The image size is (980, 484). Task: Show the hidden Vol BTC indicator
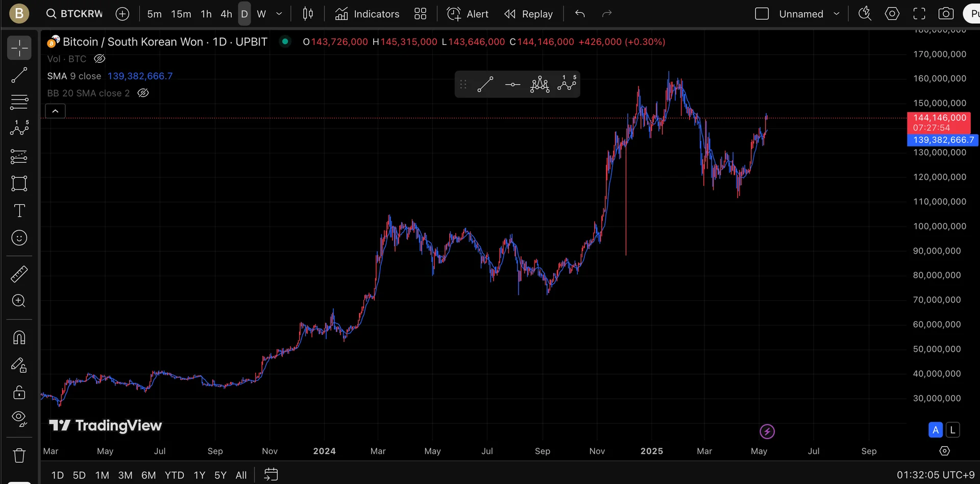[x=100, y=59]
